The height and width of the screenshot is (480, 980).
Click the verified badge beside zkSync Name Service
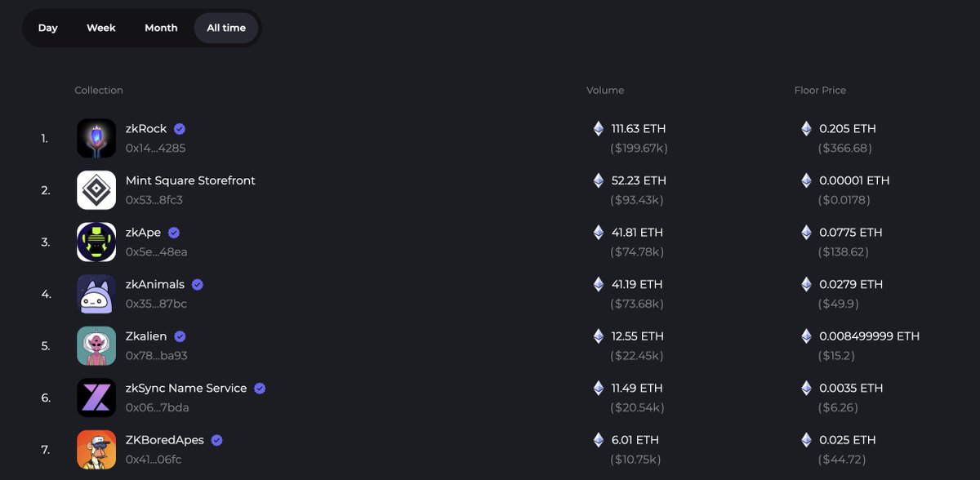[x=260, y=389]
